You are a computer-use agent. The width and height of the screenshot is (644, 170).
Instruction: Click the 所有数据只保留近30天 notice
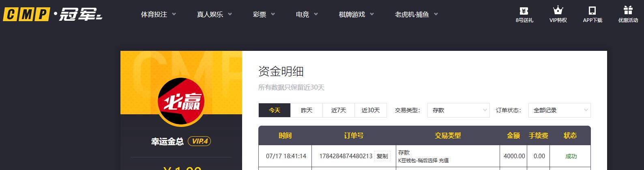[x=292, y=87]
